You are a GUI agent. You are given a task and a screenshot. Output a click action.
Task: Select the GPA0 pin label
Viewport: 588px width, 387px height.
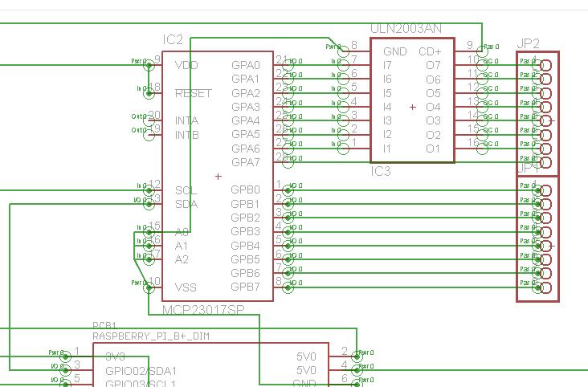click(246, 65)
